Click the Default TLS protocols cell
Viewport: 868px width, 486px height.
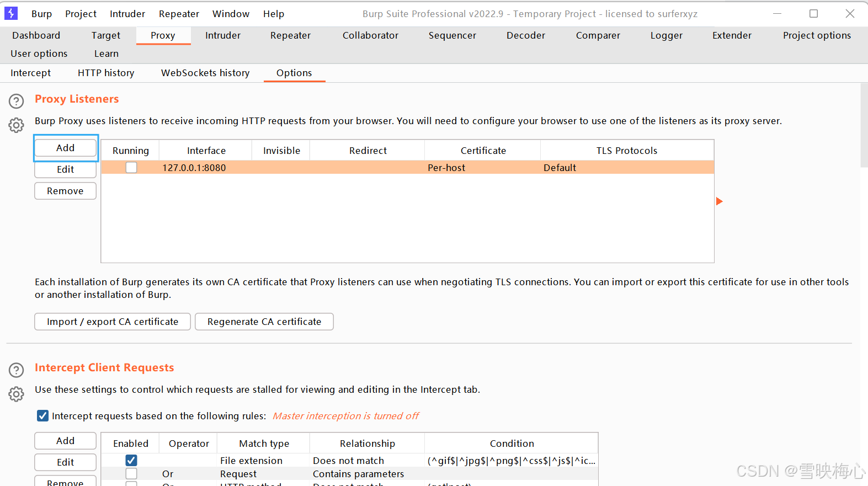tap(627, 167)
